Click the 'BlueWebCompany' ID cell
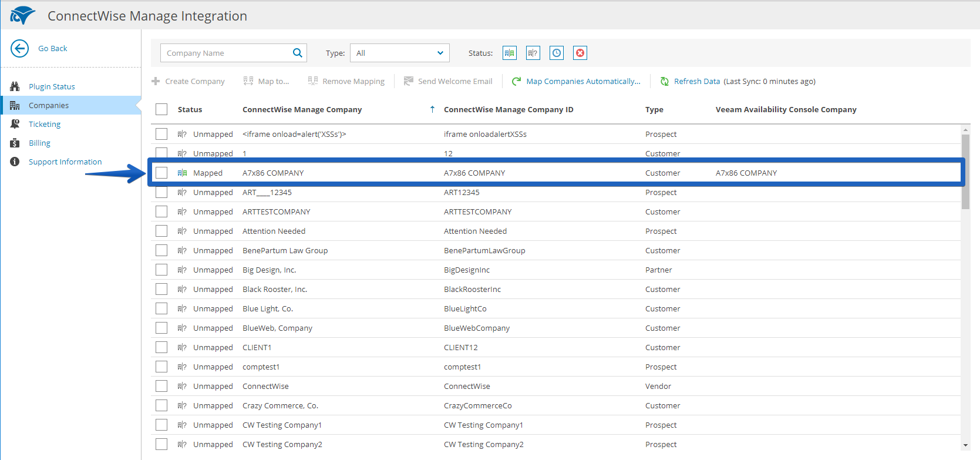Screen dimensions: 980x460 pos(477,328)
